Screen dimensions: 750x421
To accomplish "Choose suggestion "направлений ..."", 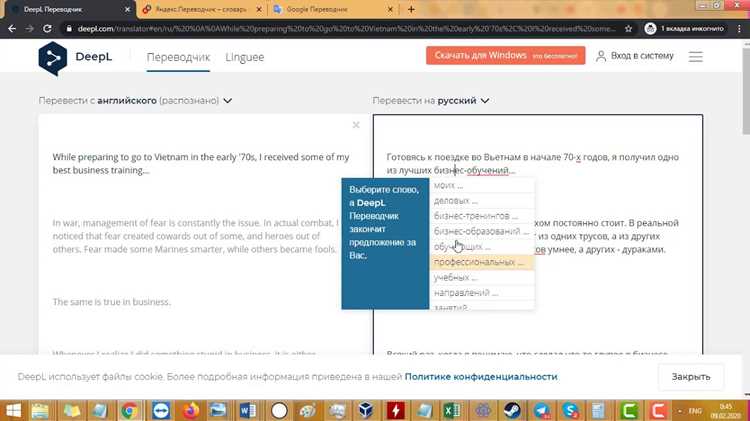I will coord(482,292).
